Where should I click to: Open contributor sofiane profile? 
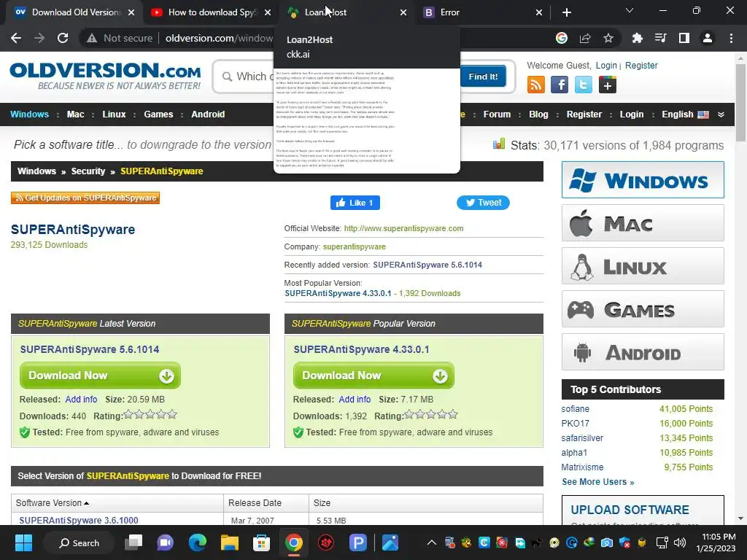[x=575, y=409]
